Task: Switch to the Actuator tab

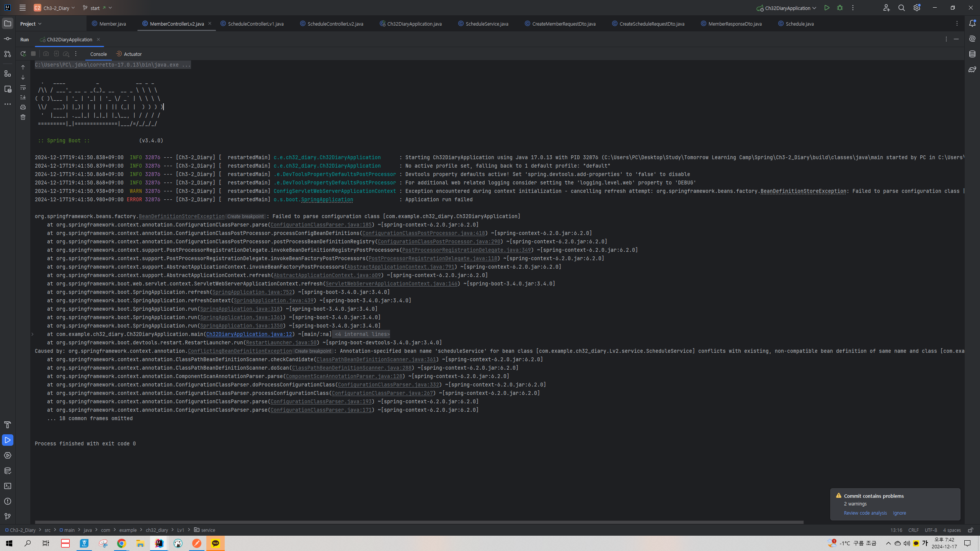Action: [129, 54]
